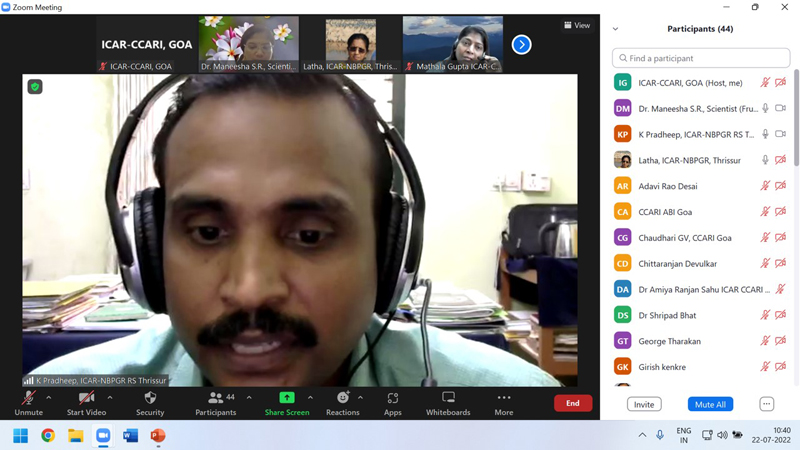Screen dimensions: 800x450
Task: Click in Find a participant search field
Action: pos(701,58)
